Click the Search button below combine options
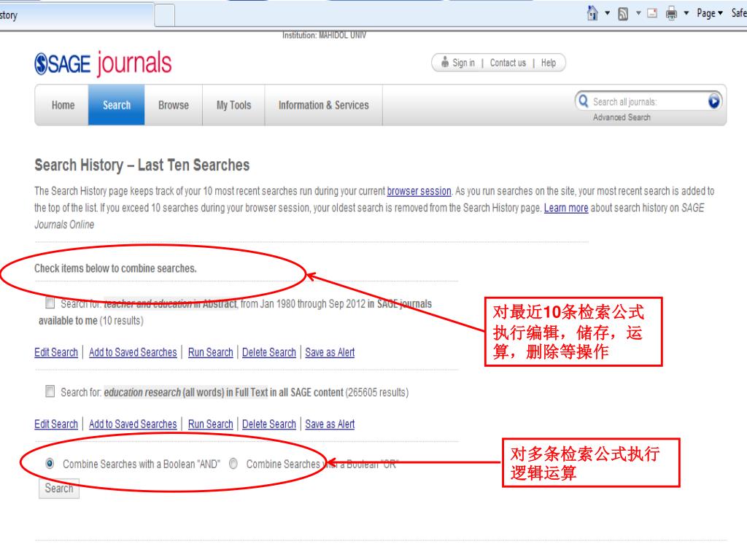Screen dimensions: 747x560 point(59,489)
